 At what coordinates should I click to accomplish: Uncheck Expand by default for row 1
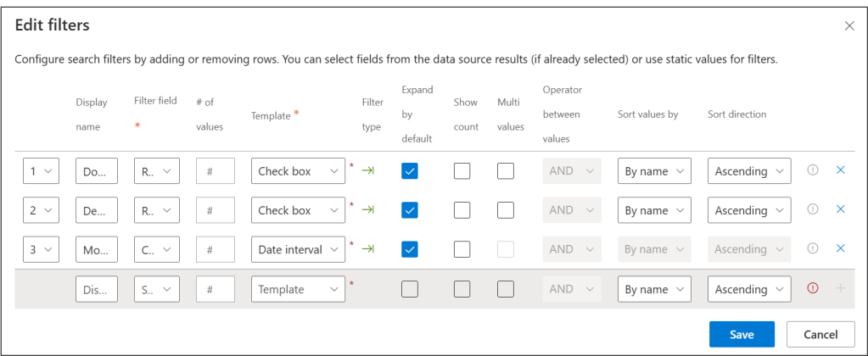click(x=410, y=171)
